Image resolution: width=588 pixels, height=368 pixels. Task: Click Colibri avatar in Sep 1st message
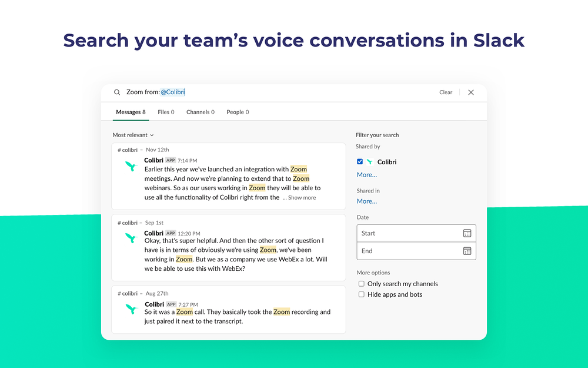coord(131,238)
